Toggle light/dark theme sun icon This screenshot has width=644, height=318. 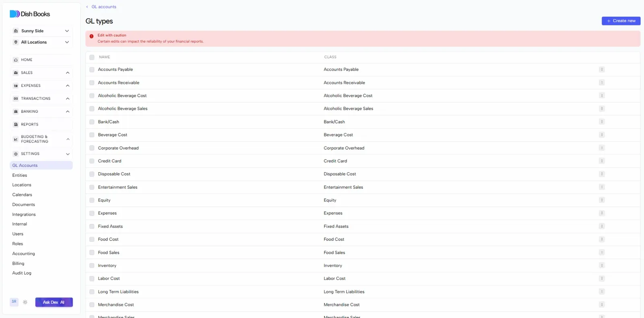25,302
